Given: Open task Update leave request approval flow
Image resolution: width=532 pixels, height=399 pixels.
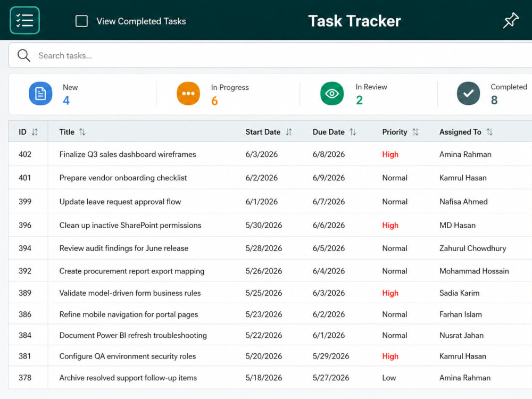Looking at the screenshot, I should point(120,202).
